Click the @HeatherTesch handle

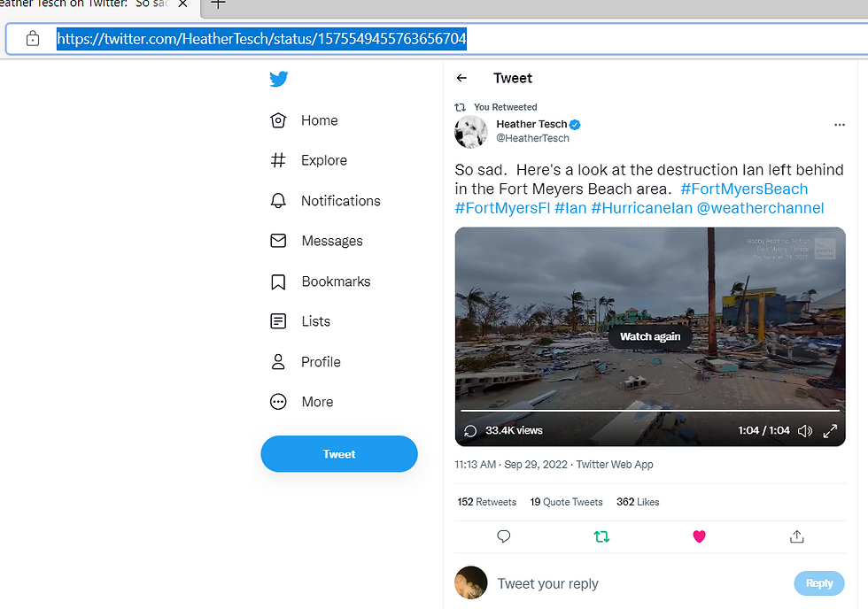(532, 138)
